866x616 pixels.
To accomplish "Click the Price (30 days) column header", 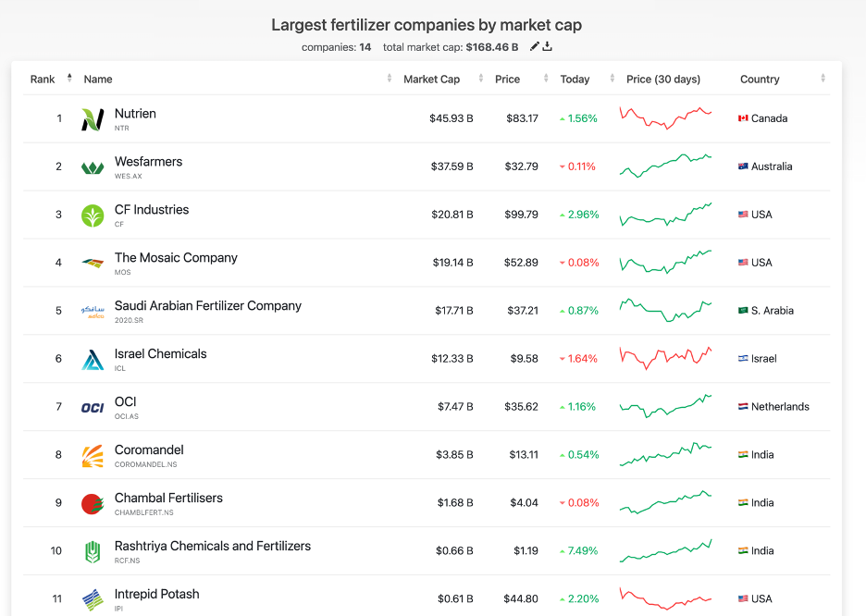I will point(663,79).
